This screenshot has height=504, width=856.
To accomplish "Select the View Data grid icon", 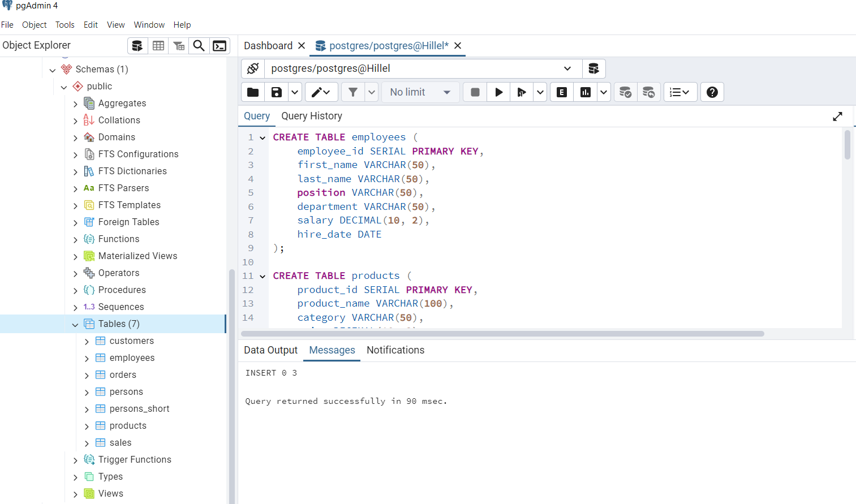I will pyautogui.click(x=158, y=45).
